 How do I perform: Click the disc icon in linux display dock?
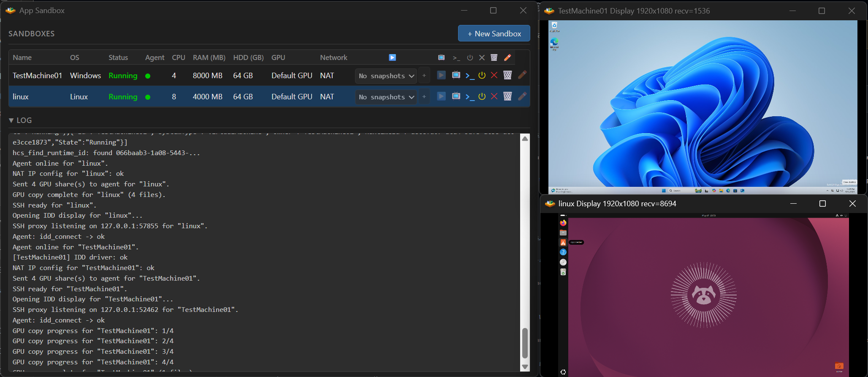click(563, 262)
